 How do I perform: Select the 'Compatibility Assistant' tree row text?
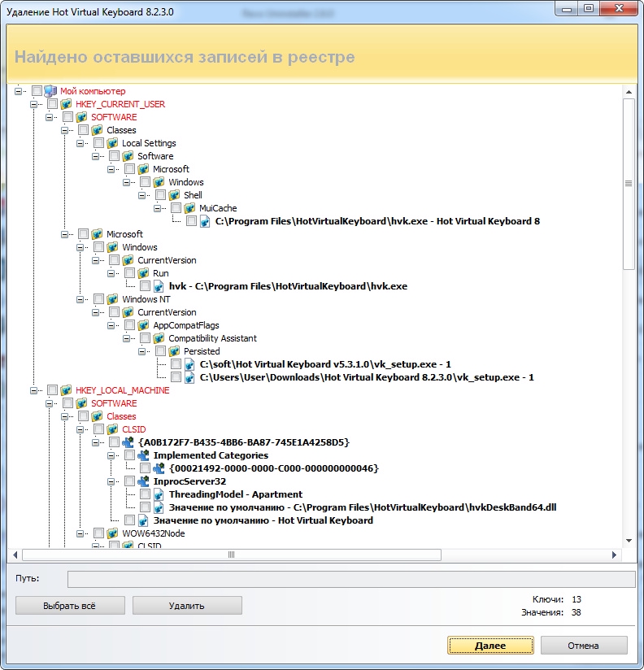point(212,338)
